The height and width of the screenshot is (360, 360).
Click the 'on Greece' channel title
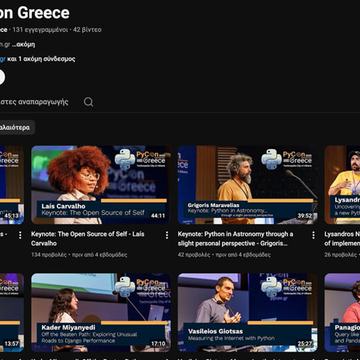35,13
